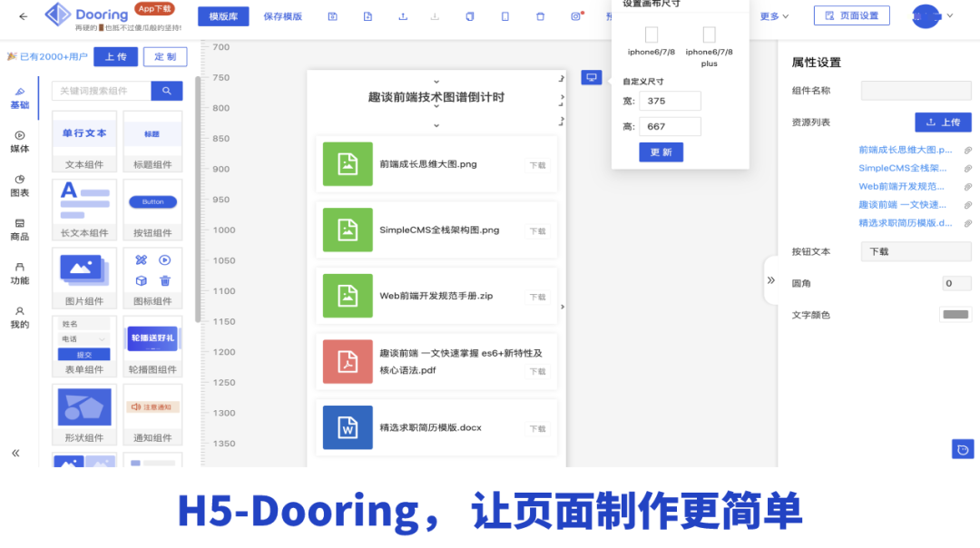980x548 pixels.
Task: Click the upload arrow icon in the toolbar
Action: click(x=403, y=16)
